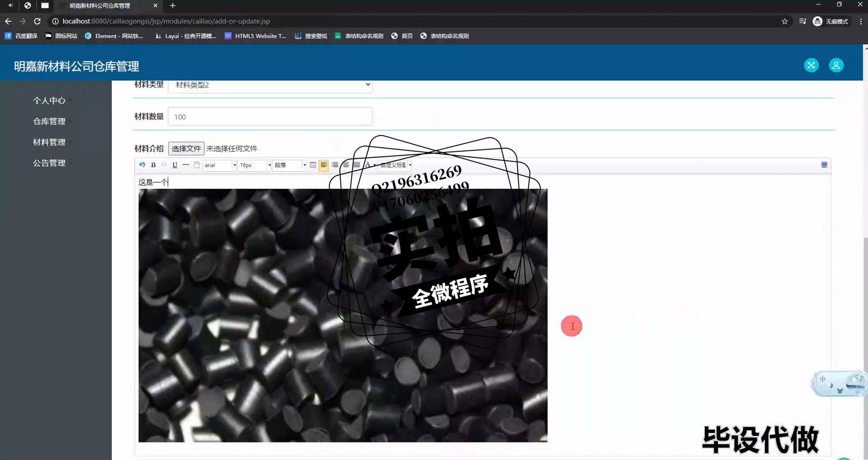Click the input method 中 floating widget
The height and width of the screenshot is (460, 868).
coord(839,383)
